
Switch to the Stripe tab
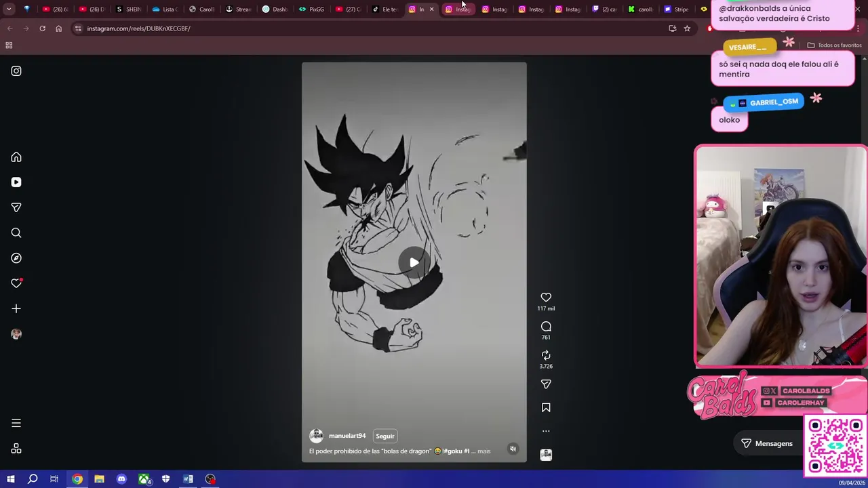tap(677, 9)
